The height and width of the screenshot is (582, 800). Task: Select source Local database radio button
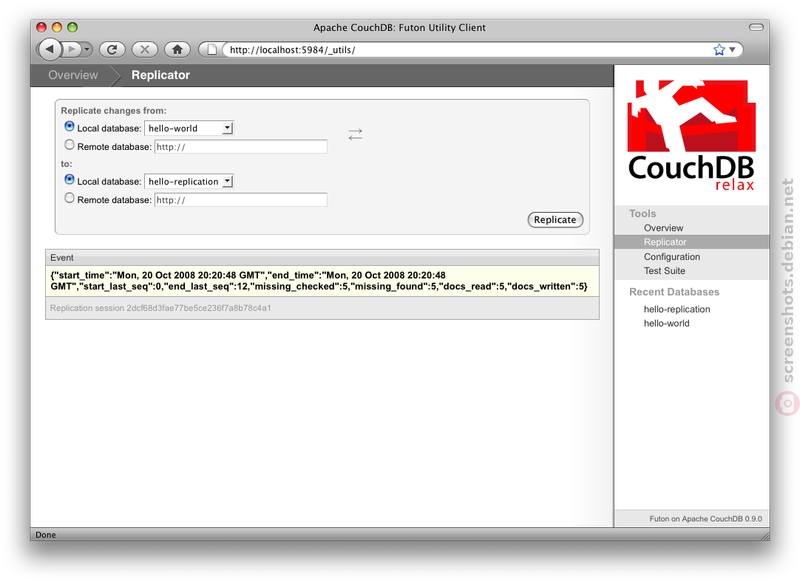(69, 126)
